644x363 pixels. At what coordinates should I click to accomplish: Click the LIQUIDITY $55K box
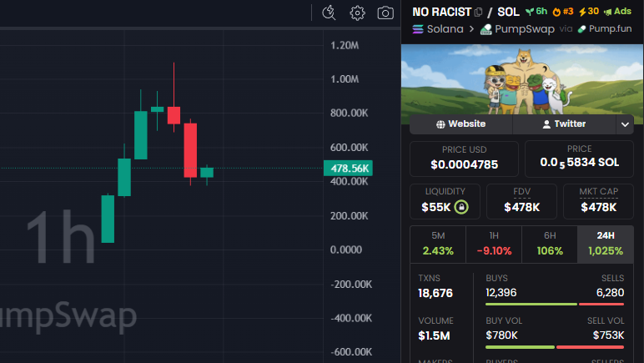(x=445, y=201)
